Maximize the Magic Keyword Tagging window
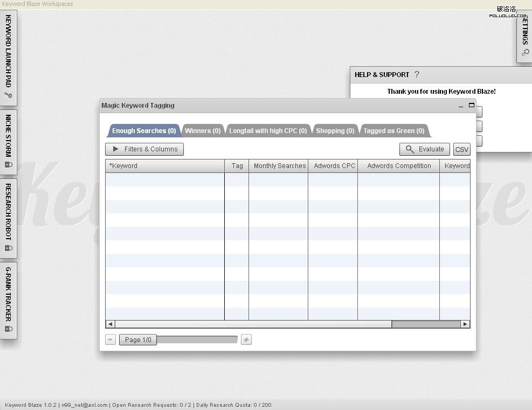 point(472,105)
